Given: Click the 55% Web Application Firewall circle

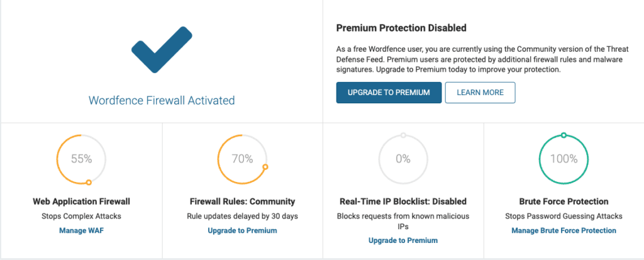Looking at the screenshot, I should coord(81,159).
